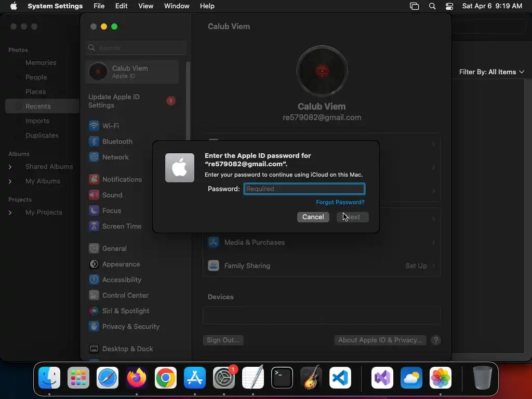Open Screen Time hourglass icon
Viewport: 532px width, 399px height.
[94, 226]
